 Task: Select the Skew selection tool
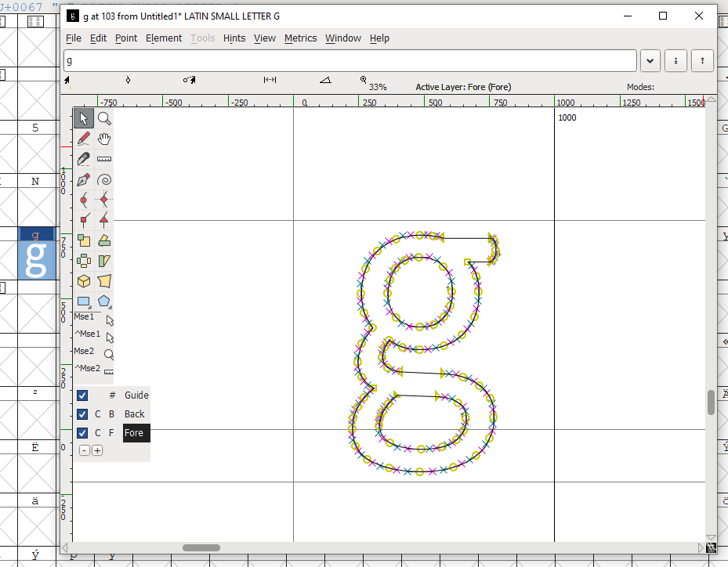pos(104,261)
